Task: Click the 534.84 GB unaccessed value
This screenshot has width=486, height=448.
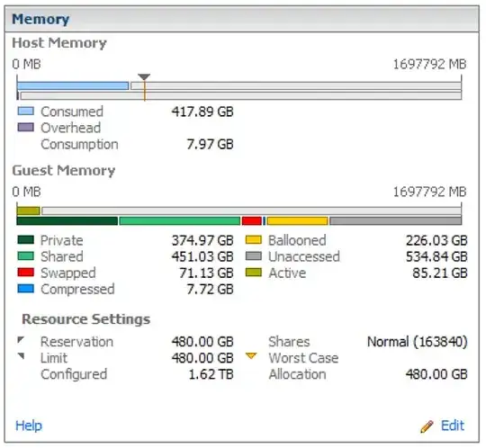Action: [436, 256]
